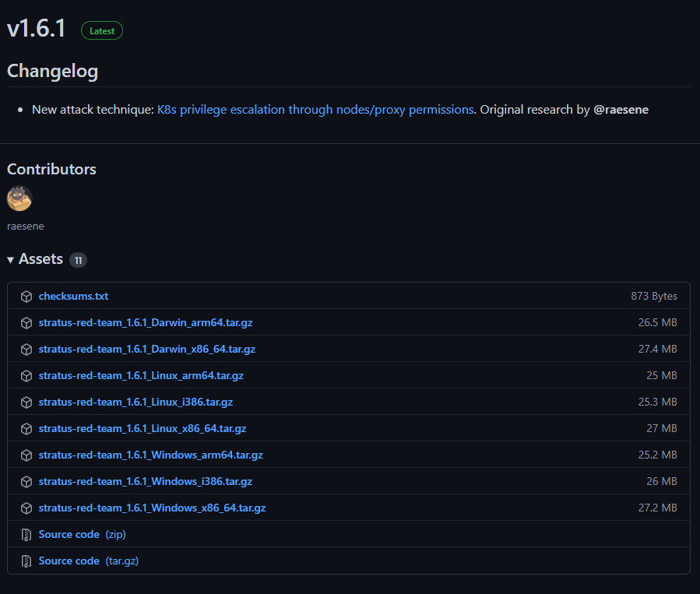Click the Changelog heading
700x594 pixels.
coord(53,71)
